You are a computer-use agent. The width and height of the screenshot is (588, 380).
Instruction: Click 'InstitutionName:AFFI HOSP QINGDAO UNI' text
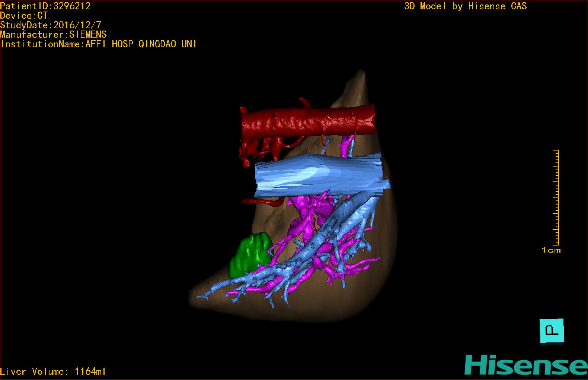pos(99,44)
